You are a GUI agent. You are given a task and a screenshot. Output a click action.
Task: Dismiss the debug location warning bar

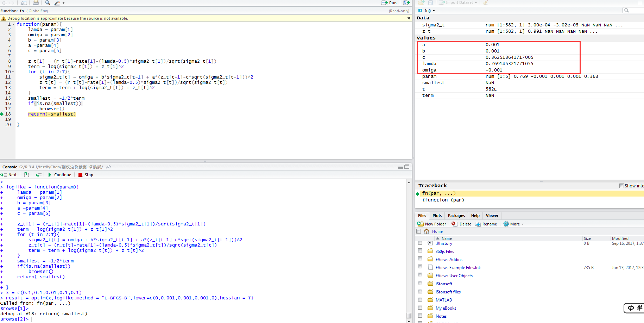tap(409, 18)
